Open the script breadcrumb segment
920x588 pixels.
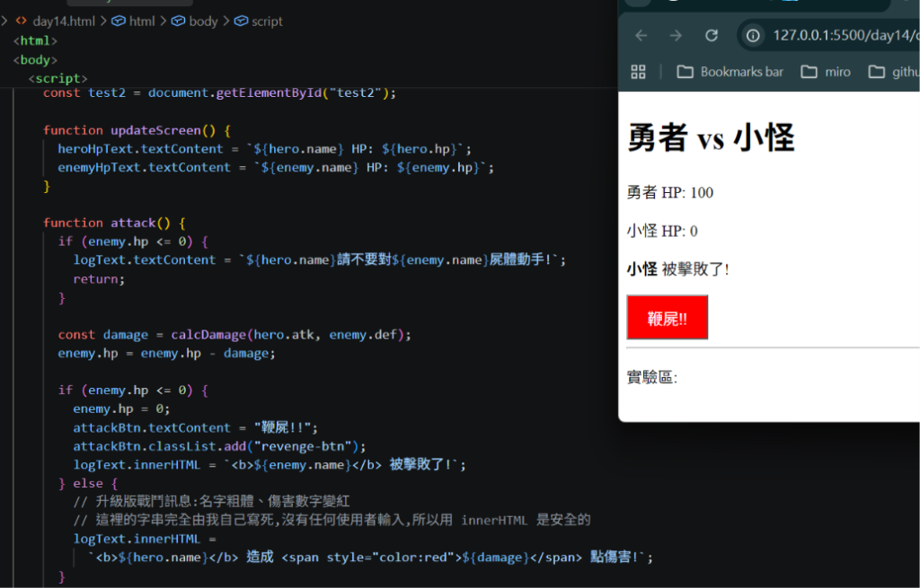coord(259,22)
